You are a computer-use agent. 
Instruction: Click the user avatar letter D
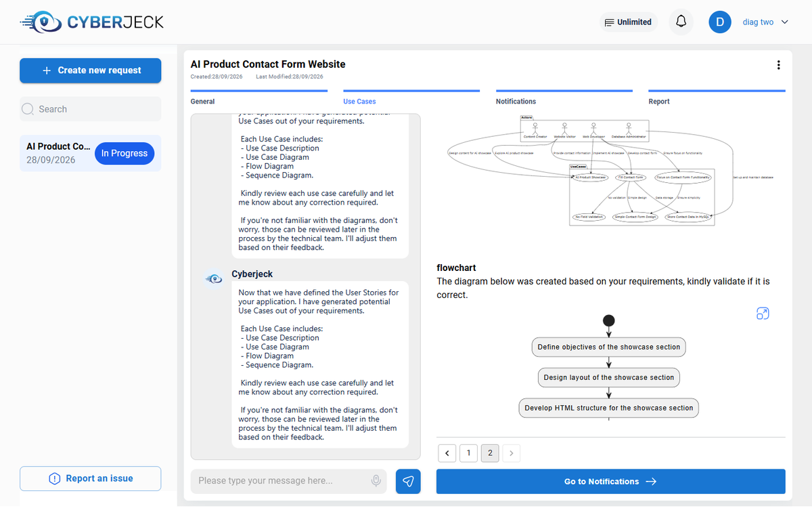(x=720, y=22)
